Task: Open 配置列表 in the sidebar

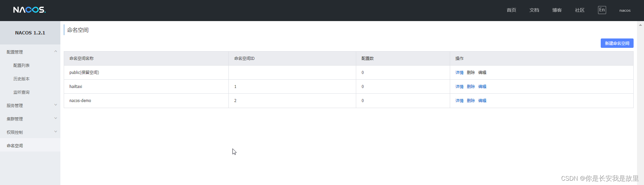Action: [21, 66]
